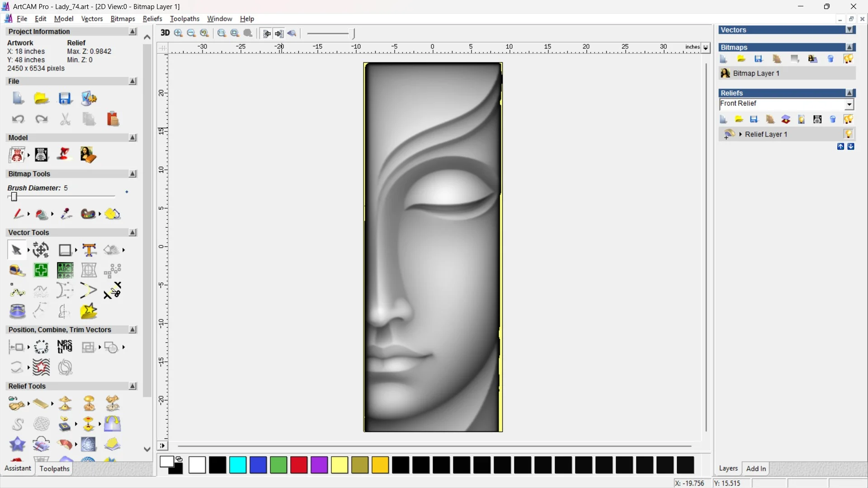The width and height of the screenshot is (868, 488).
Task: Switch to the 3D view button
Action: (x=165, y=33)
